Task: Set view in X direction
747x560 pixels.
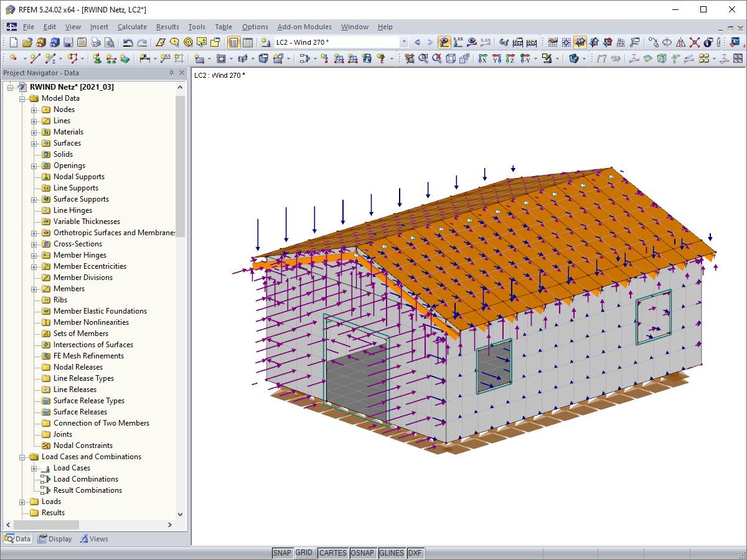Action: pos(482,58)
